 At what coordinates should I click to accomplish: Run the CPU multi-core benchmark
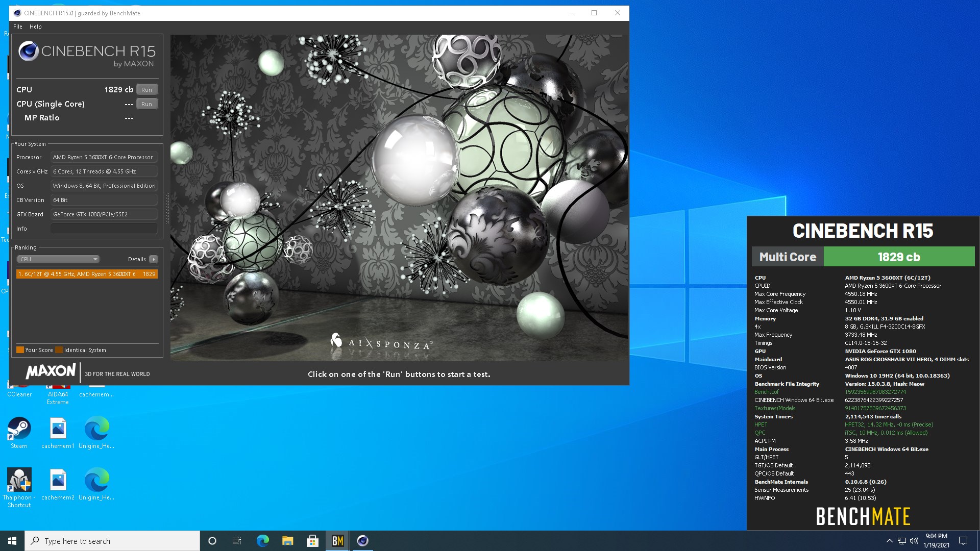pos(146,90)
